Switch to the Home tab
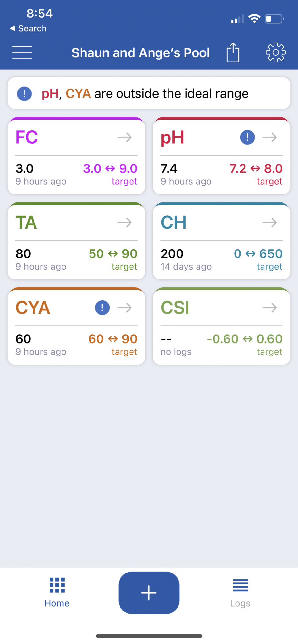 57,592
